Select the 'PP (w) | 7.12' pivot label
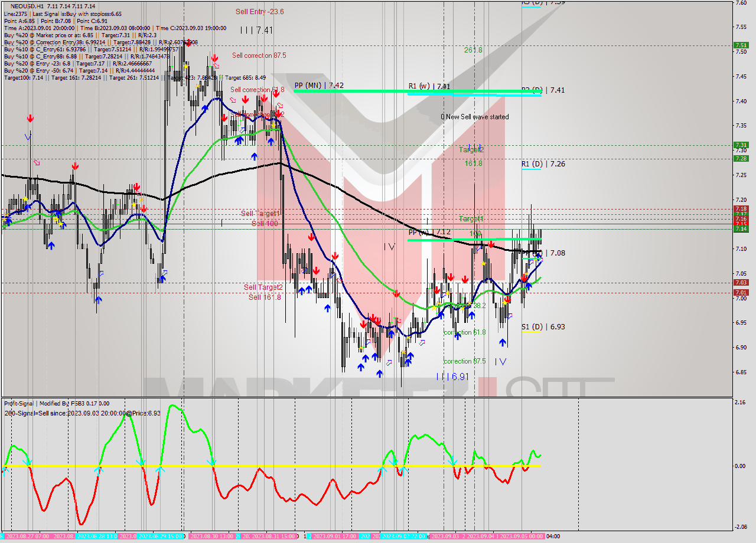This screenshot has width=756, height=543. 429,232
